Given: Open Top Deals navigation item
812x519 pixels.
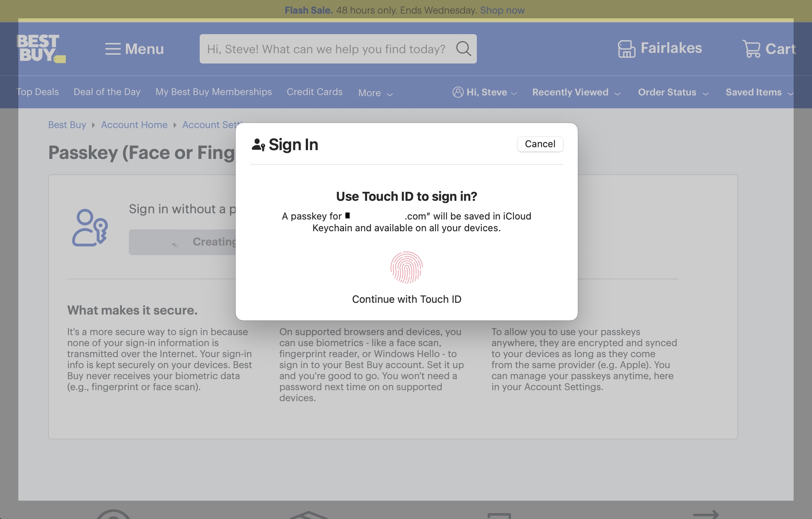Looking at the screenshot, I should (37, 92).
